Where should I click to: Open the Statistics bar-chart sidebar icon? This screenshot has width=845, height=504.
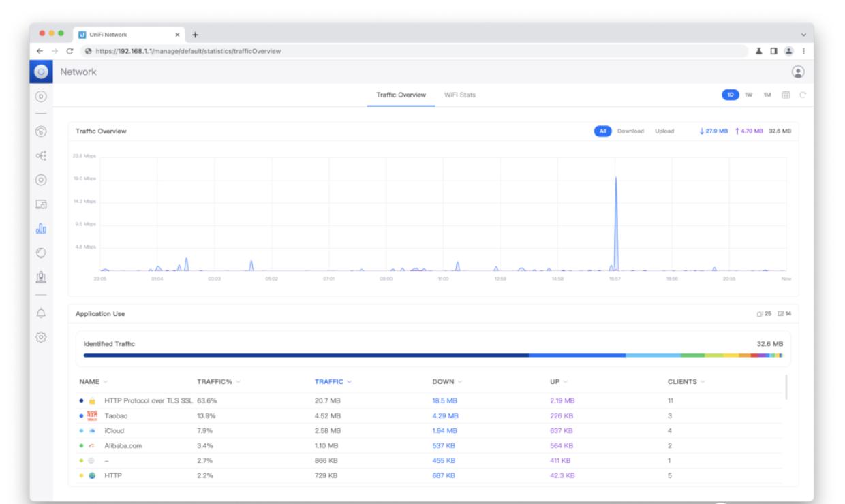(41, 229)
